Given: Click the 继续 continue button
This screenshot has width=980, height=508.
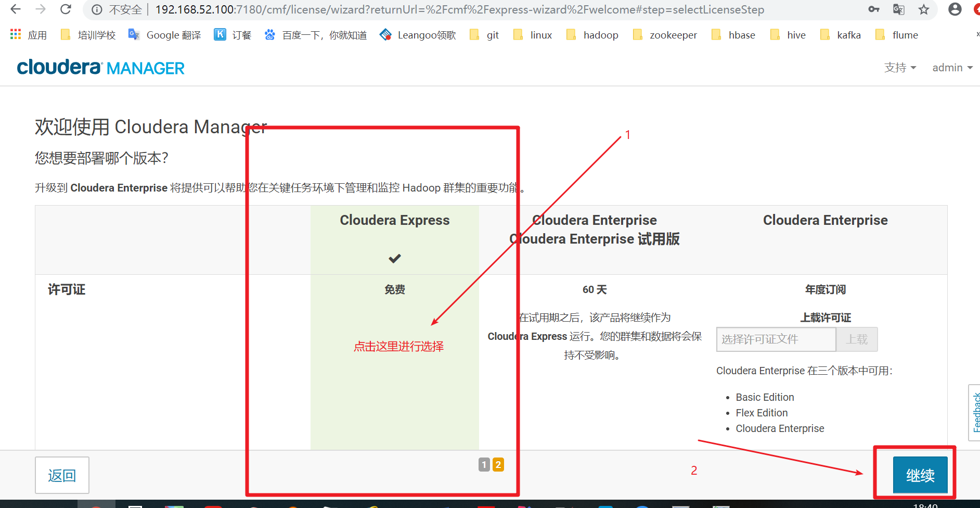Looking at the screenshot, I should click(920, 475).
